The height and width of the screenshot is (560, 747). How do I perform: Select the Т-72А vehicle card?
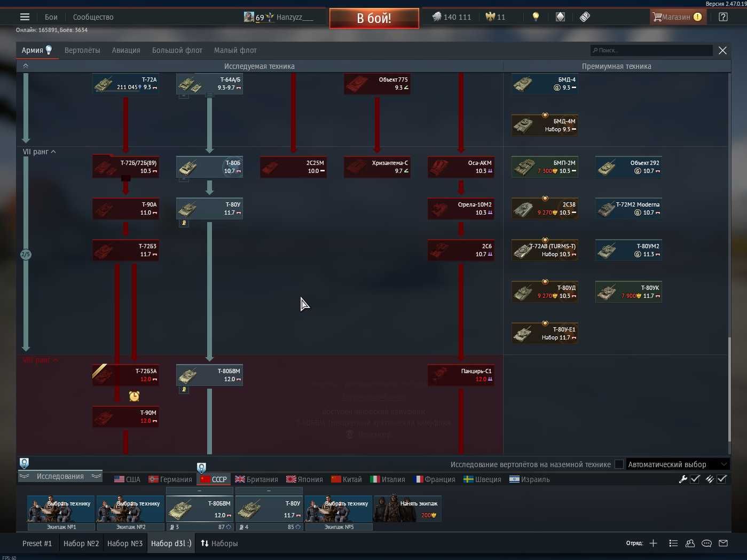click(125, 84)
